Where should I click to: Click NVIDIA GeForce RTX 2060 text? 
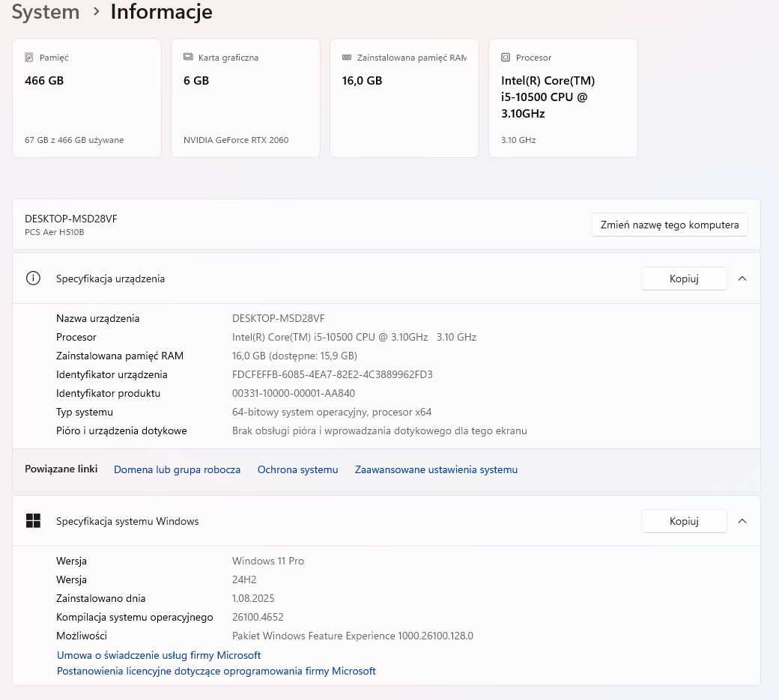point(236,140)
